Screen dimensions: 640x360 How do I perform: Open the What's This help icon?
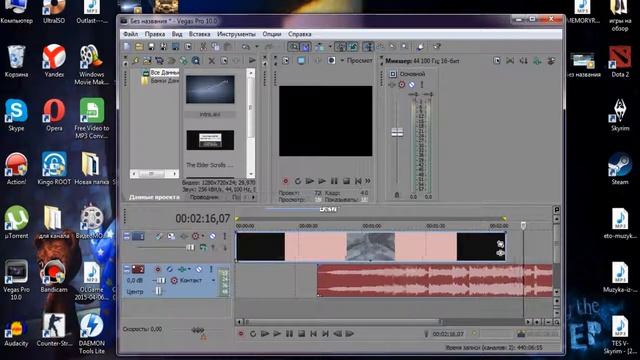(x=437, y=47)
